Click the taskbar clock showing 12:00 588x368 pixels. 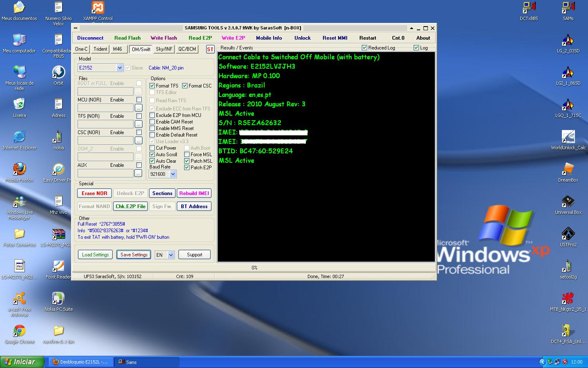tap(577, 362)
